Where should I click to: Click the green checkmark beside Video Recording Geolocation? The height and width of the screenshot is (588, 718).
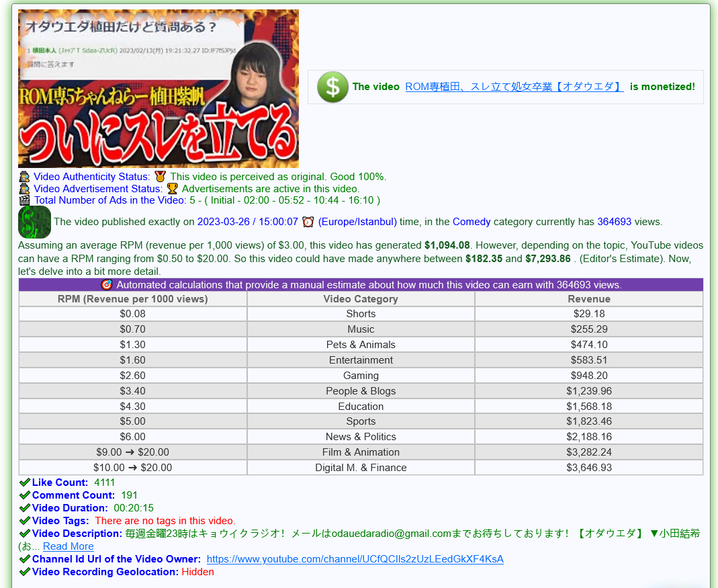pos(25,571)
